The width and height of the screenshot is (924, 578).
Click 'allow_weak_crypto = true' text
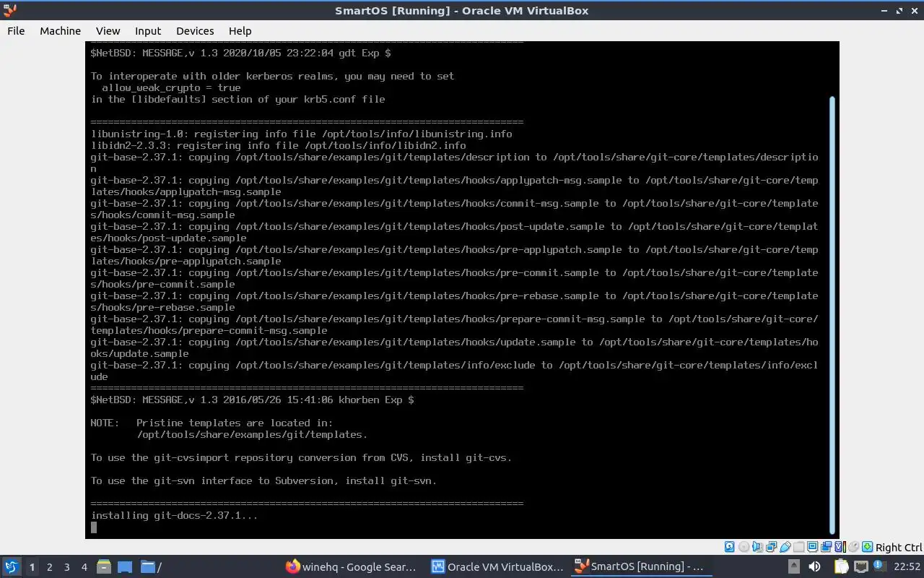(x=171, y=87)
